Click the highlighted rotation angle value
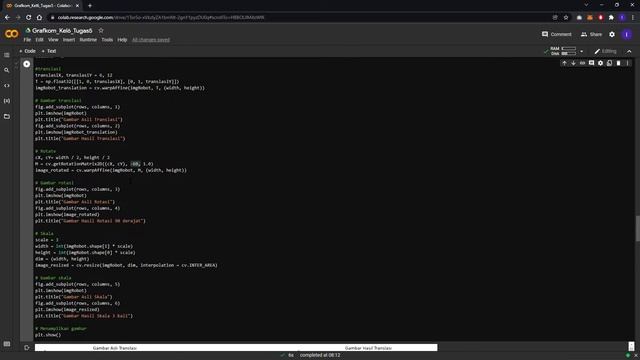This screenshot has height=360, width=640. [136, 164]
